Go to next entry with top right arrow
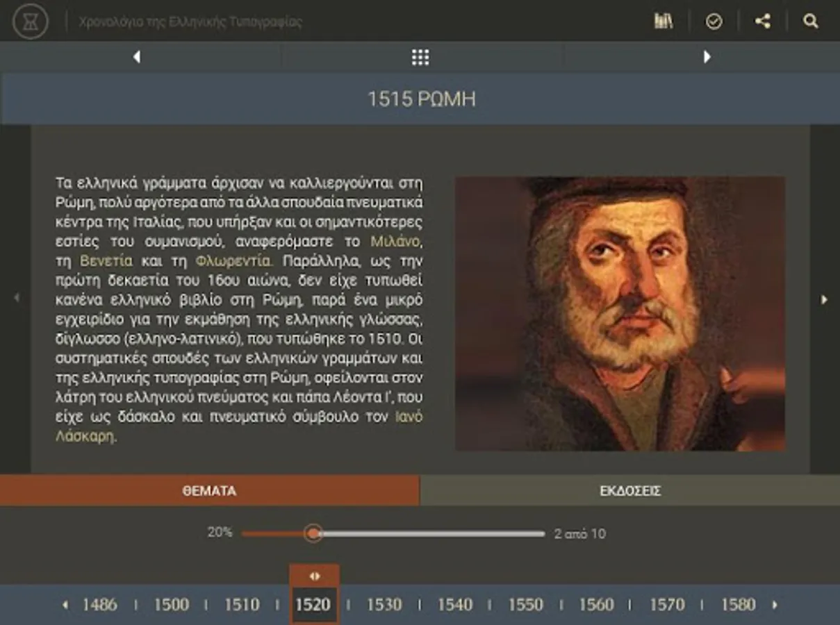This screenshot has width=840, height=625. pyautogui.click(x=707, y=57)
